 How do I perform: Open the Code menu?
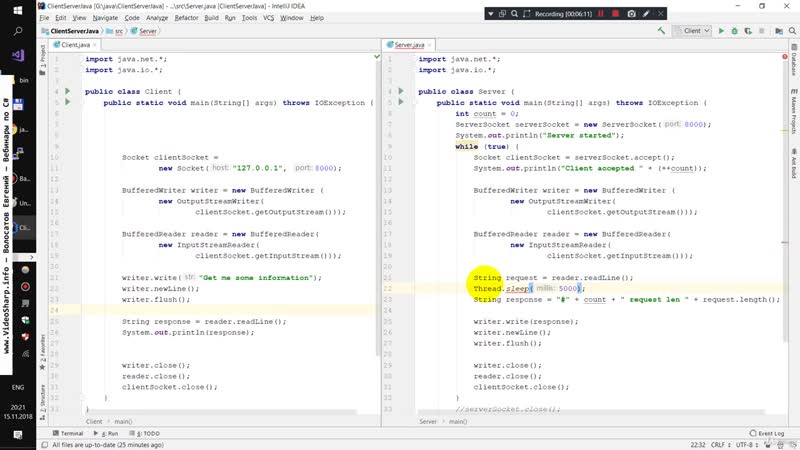click(x=132, y=18)
